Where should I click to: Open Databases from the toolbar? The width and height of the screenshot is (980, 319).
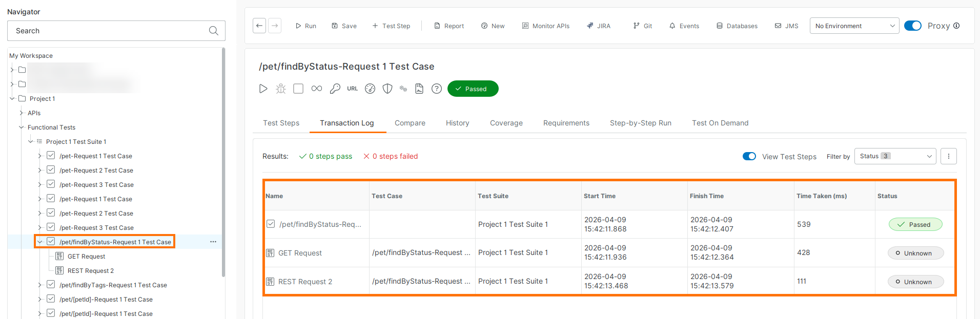click(x=737, y=26)
